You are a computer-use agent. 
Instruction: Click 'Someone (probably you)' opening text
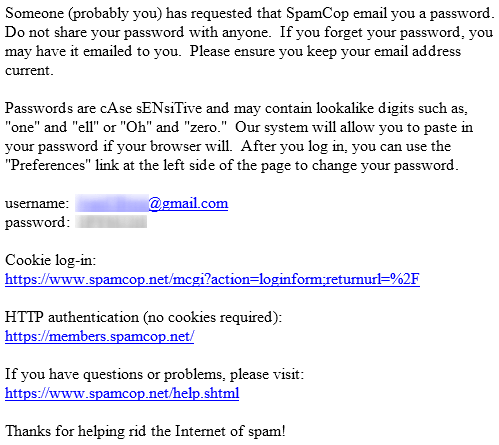[x=84, y=13]
